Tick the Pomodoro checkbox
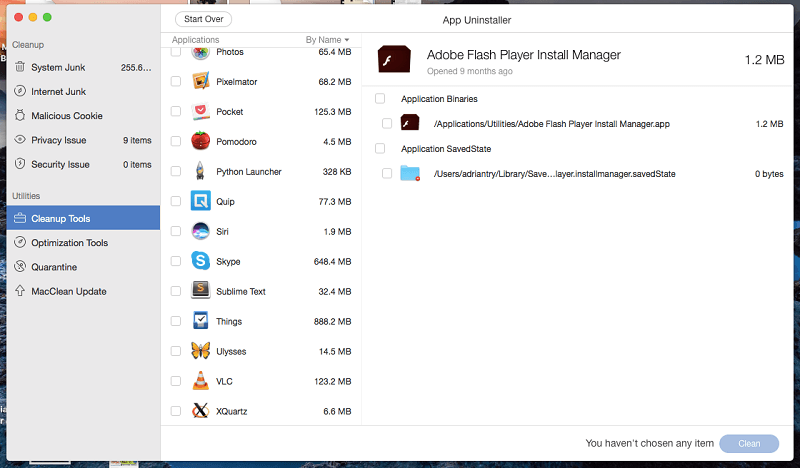 point(176,141)
